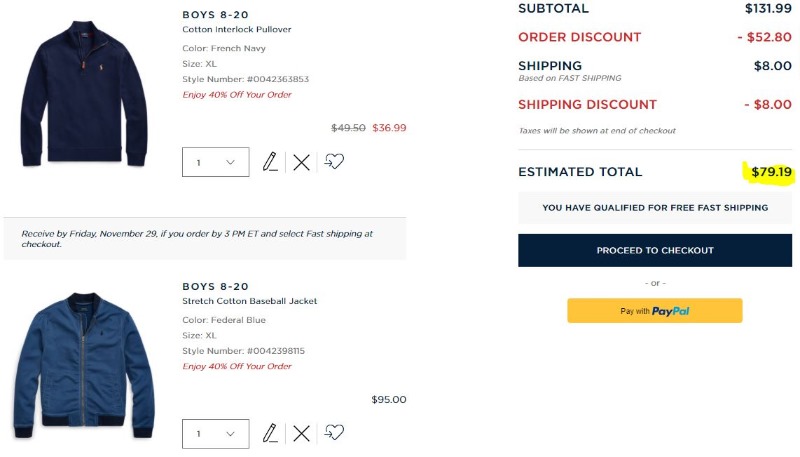Edit the Stretch Cotton Baseball Jacket item
This screenshot has height=457, width=800.
270,433
